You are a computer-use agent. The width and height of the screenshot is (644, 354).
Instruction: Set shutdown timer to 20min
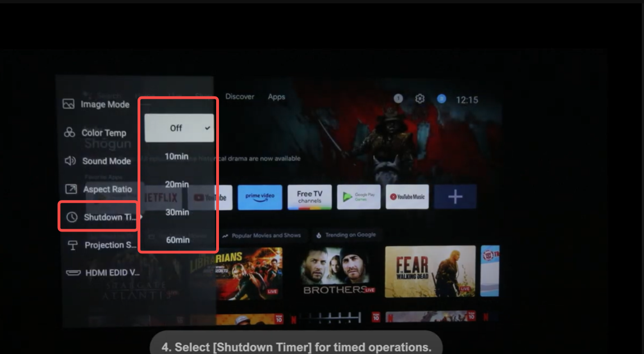pos(177,184)
